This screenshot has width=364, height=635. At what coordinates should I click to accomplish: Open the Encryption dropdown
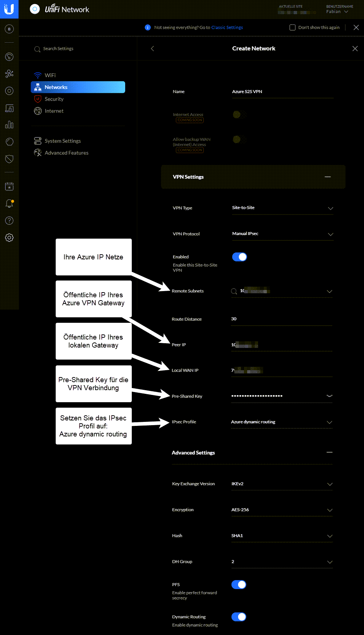282,510
